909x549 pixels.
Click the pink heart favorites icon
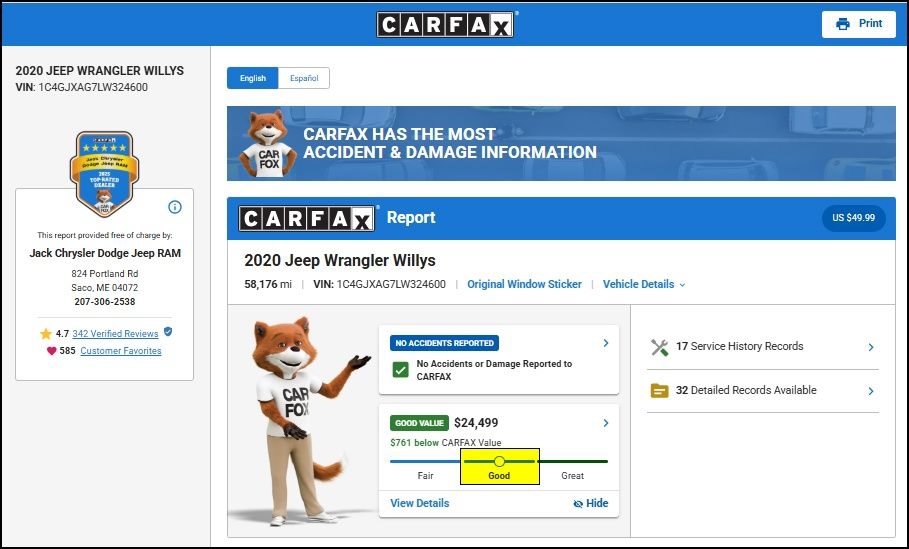[x=52, y=351]
